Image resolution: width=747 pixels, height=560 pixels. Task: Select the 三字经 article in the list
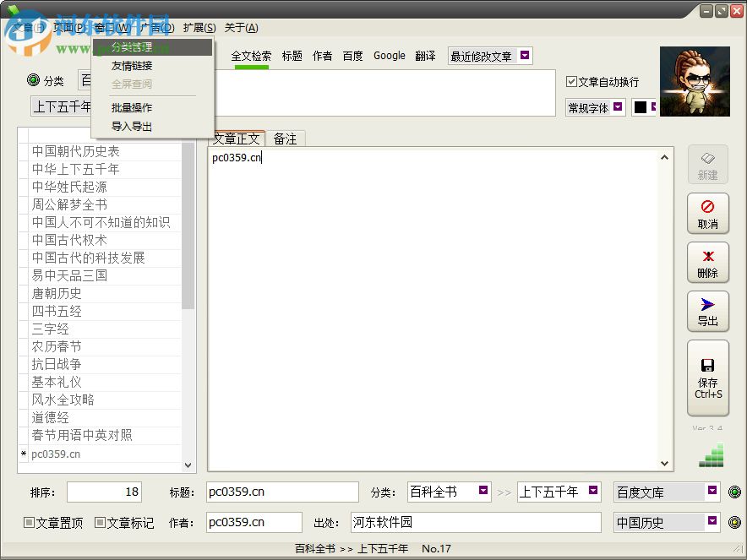pyautogui.click(x=51, y=329)
